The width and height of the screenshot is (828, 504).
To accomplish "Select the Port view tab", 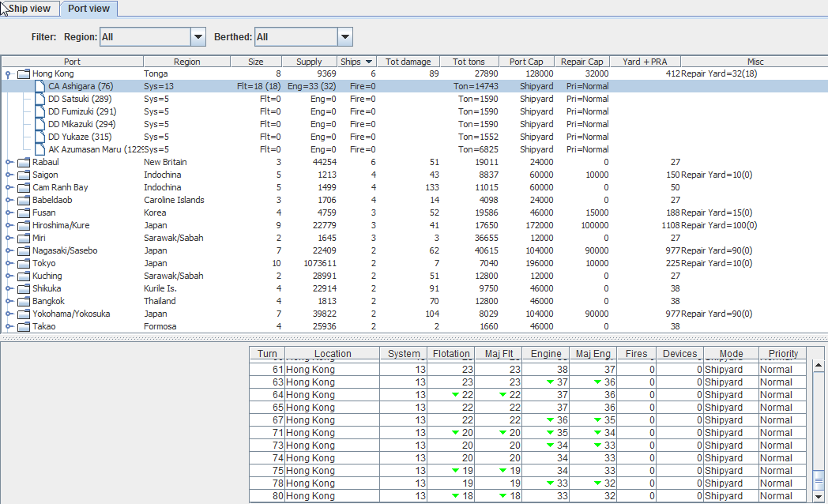I will pyautogui.click(x=88, y=9).
